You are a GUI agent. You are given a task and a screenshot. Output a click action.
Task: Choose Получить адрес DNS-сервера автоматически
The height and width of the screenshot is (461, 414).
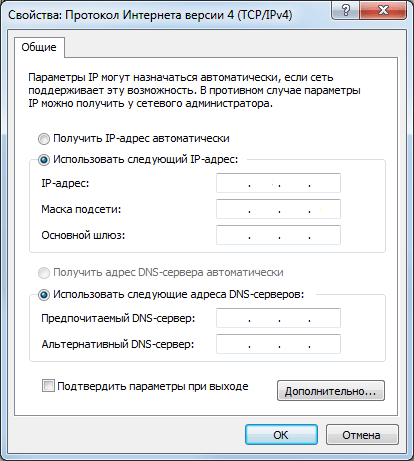pos(44,273)
